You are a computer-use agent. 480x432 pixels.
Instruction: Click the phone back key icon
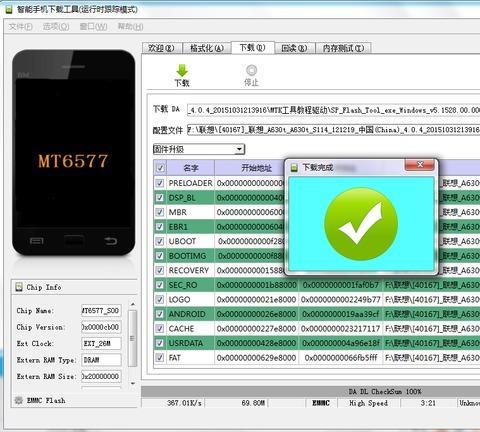(111, 241)
